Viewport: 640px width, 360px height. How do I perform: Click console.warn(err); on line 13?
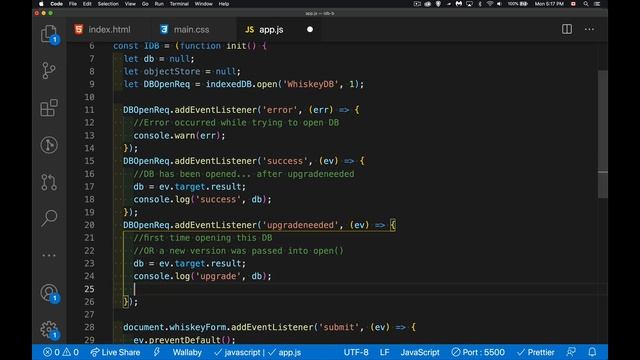179,136
